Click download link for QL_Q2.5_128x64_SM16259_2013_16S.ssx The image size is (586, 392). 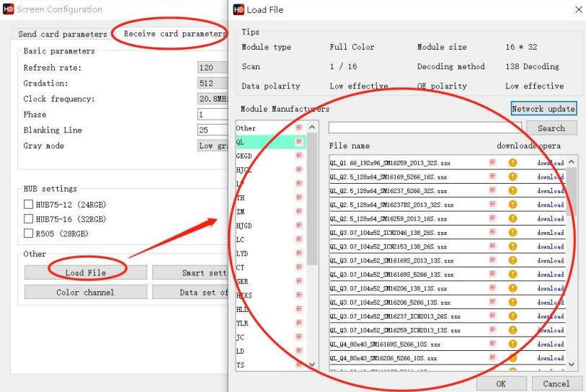click(x=551, y=218)
